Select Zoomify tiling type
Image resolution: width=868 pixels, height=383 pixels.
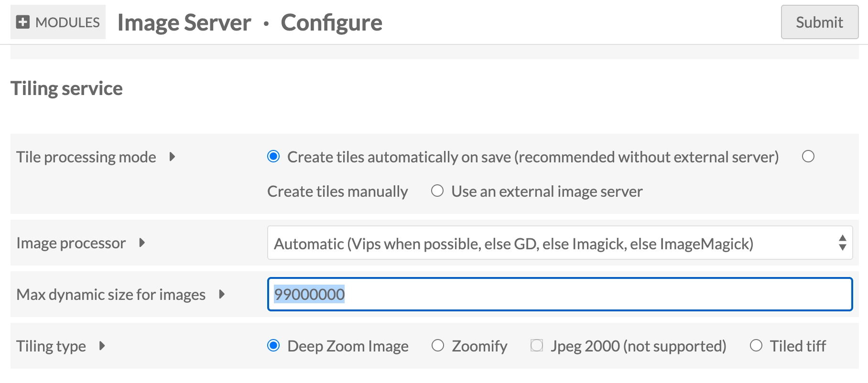click(x=438, y=346)
